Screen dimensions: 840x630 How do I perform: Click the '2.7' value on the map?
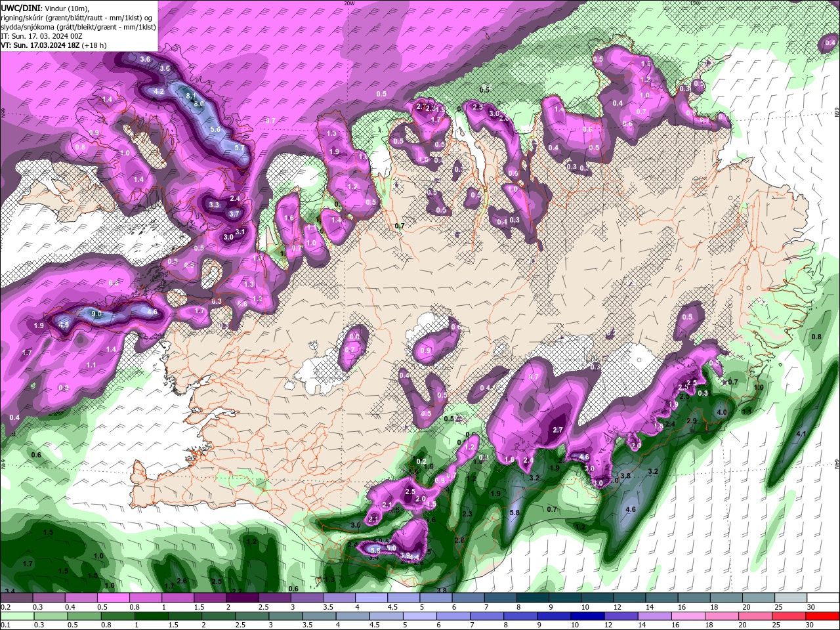pos(558,430)
